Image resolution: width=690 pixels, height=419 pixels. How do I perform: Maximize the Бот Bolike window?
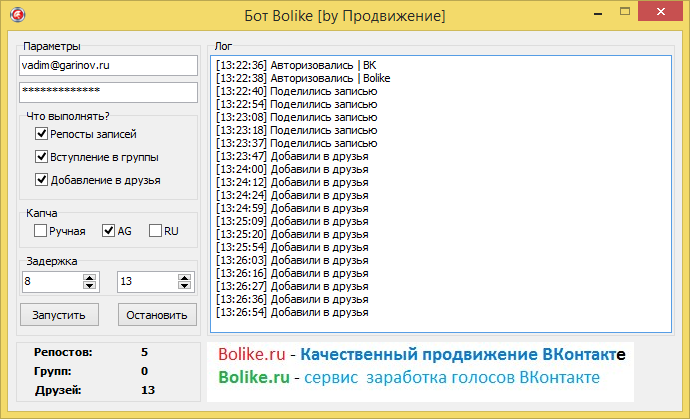(x=625, y=12)
